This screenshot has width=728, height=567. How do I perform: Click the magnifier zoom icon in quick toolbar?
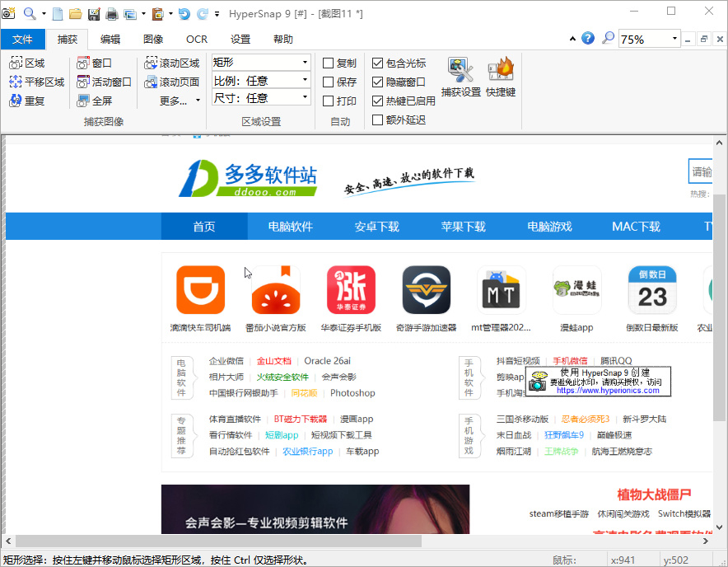30,13
